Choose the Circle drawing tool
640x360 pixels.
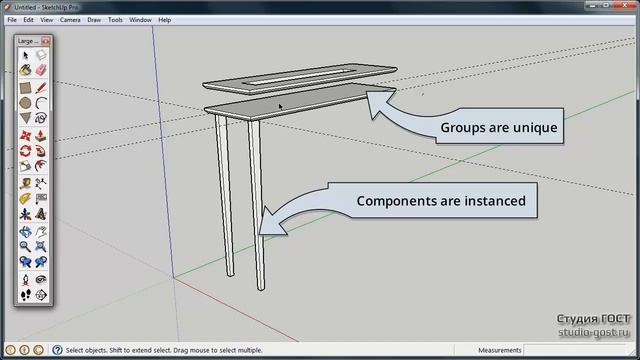(x=25, y=103)
